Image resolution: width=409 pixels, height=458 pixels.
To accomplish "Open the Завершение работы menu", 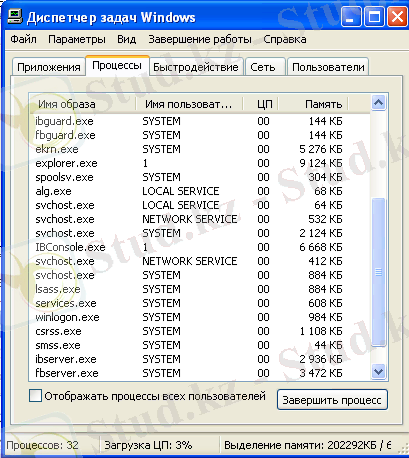I will (x=200, y=39).
